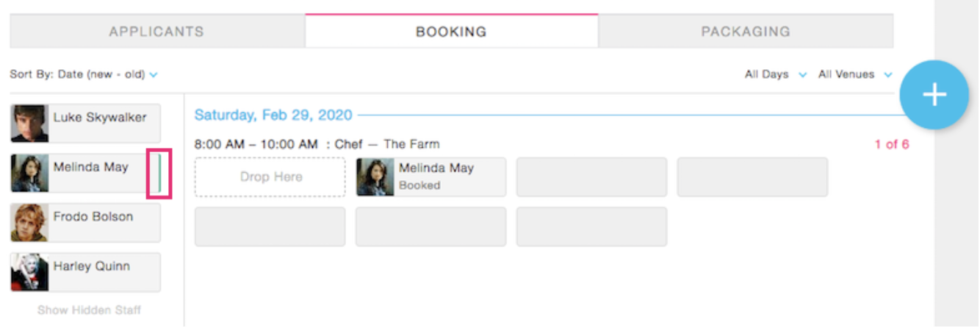Click the Drop Here shift slot

(270, 177)
